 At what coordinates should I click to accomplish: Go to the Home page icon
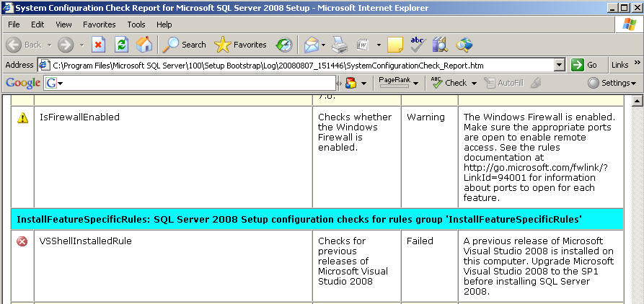[144, 45]
